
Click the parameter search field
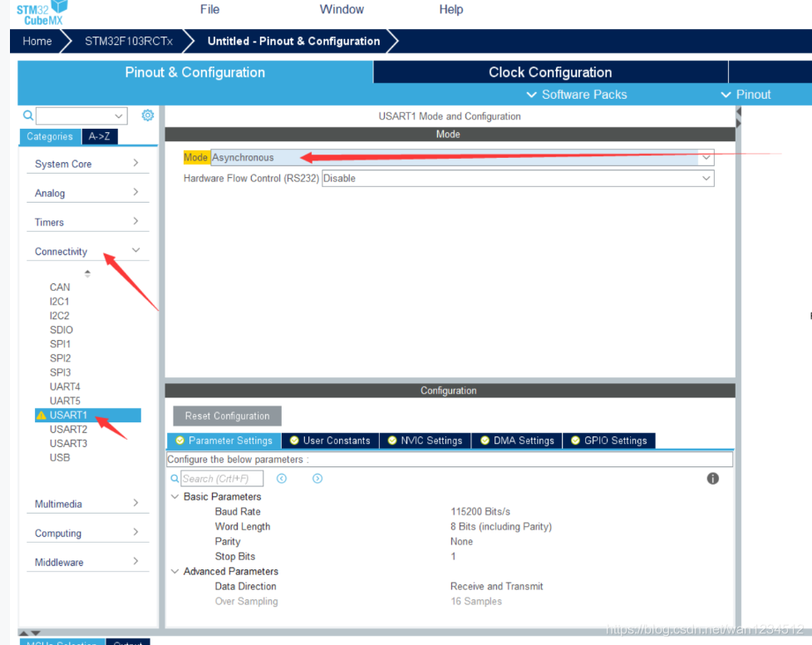pos(221,479)
